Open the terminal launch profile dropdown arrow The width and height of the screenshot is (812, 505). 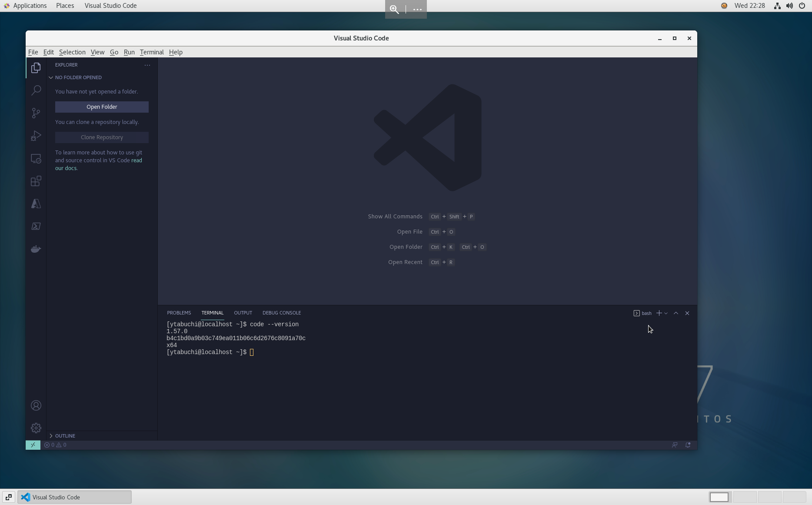666,313
